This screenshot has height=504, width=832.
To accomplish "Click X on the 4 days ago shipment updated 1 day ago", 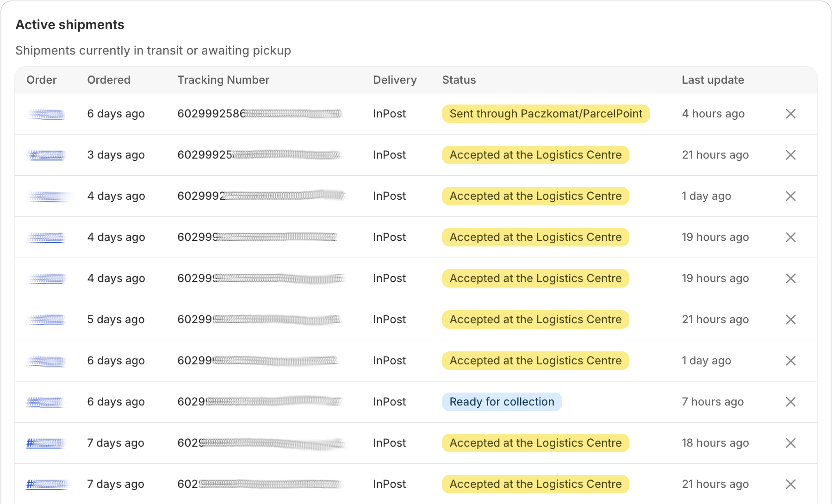I will click(x=790, y=196).
